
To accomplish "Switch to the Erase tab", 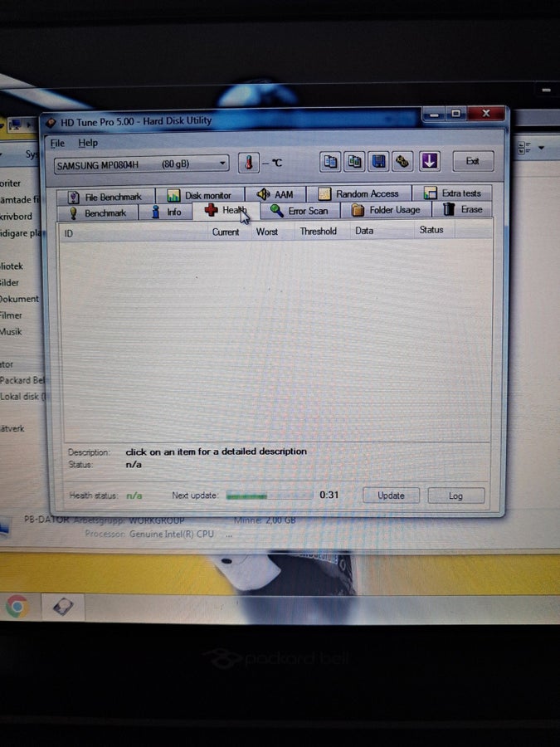I will pyautogui.click(x=462, y=209).
